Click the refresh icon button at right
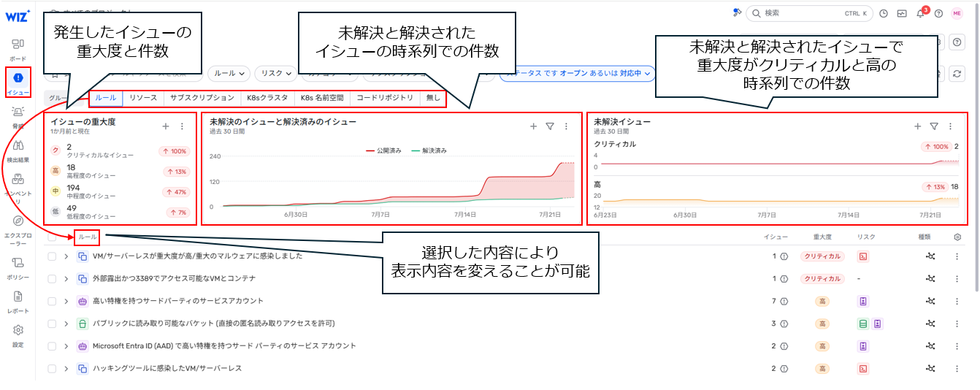 957,73
